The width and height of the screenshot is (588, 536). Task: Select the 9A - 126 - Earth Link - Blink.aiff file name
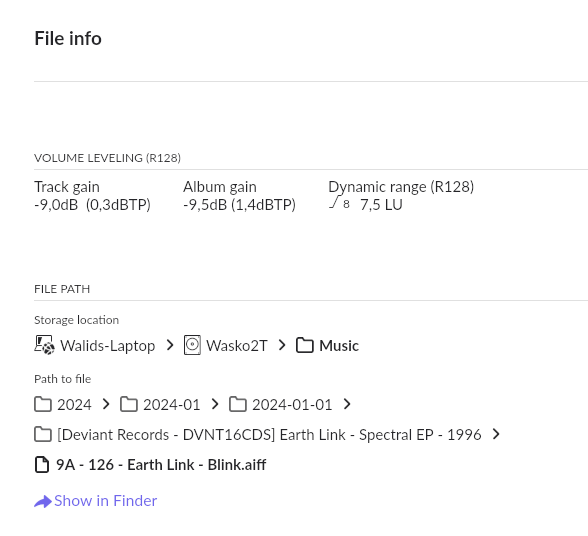(161, 465)
